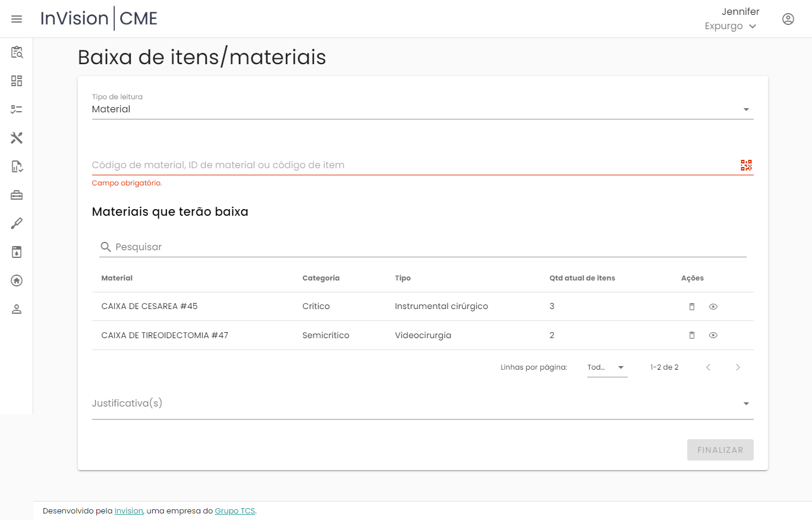This screenshot has width=812, height=520.
Task: Open the dashboard grid icon in sidebar
Action: 17,81
